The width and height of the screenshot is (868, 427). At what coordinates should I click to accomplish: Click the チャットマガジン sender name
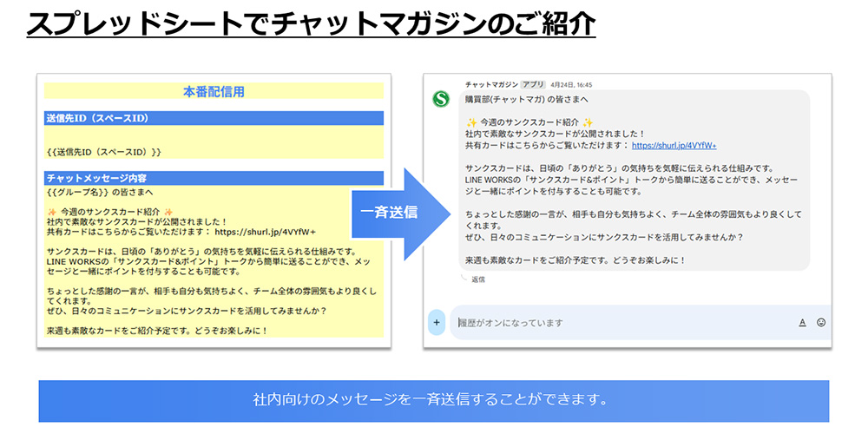tap(491, 85)
